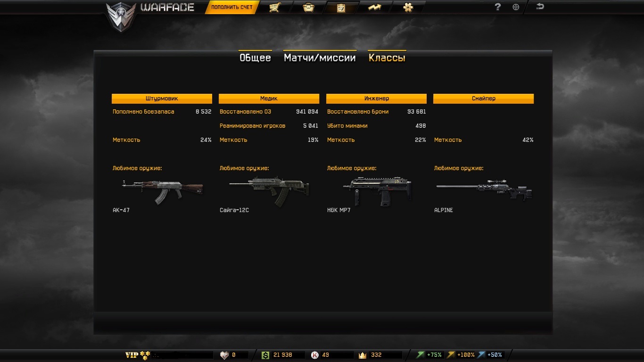Click the 332 crowns balance

376,355
